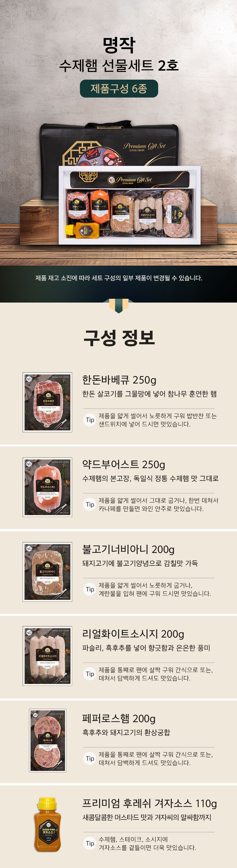Click the Tip icon under 약드부어스트

tap(90, 505)
